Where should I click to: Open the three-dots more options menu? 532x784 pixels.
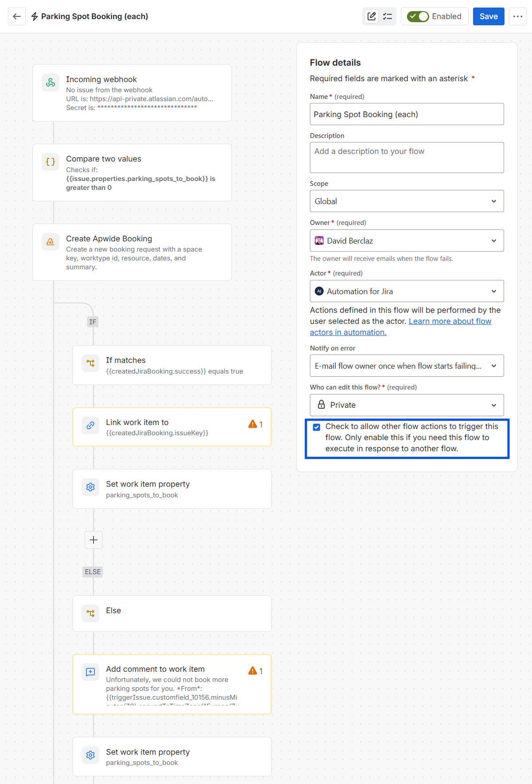(517, 16)
